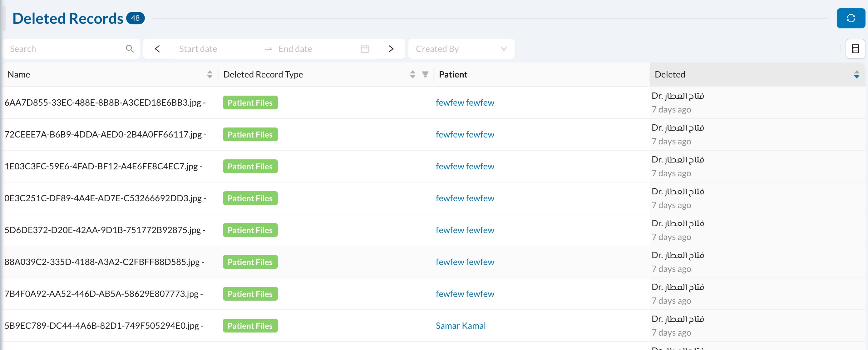Open Samar Kamal patient link
Screen dimensions: 868x350
(x=461, y=326)
